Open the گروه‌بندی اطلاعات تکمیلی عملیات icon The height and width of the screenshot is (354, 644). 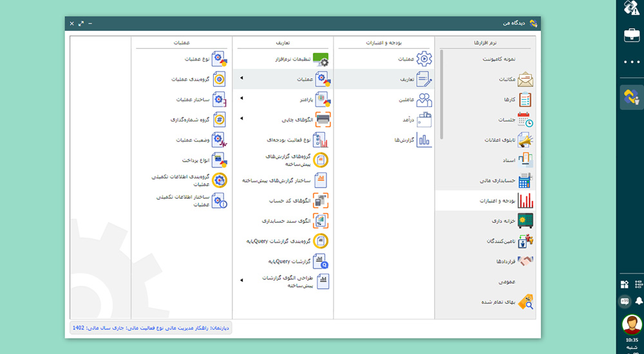click(220, 180)
